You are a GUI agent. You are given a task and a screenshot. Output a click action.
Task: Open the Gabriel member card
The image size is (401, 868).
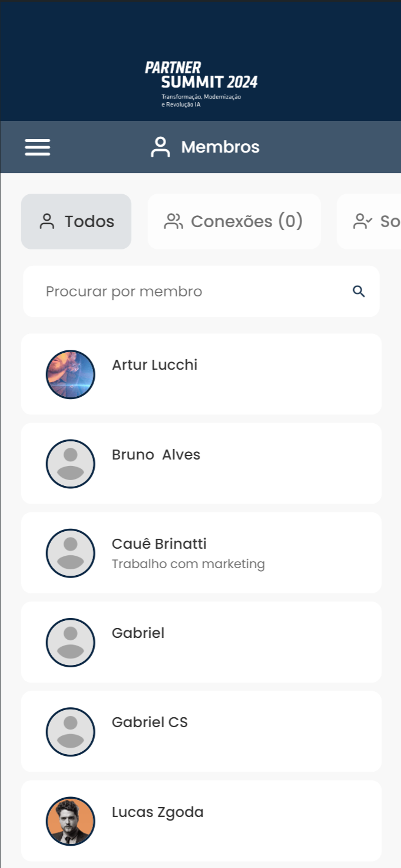[x=201, y=642]
